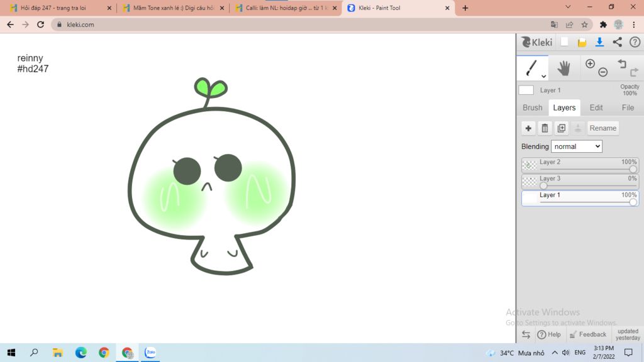The height and width of the screenshot is (362, 644).
Task: Flip the interface with the swap arrows
Action: pos(526,334)
